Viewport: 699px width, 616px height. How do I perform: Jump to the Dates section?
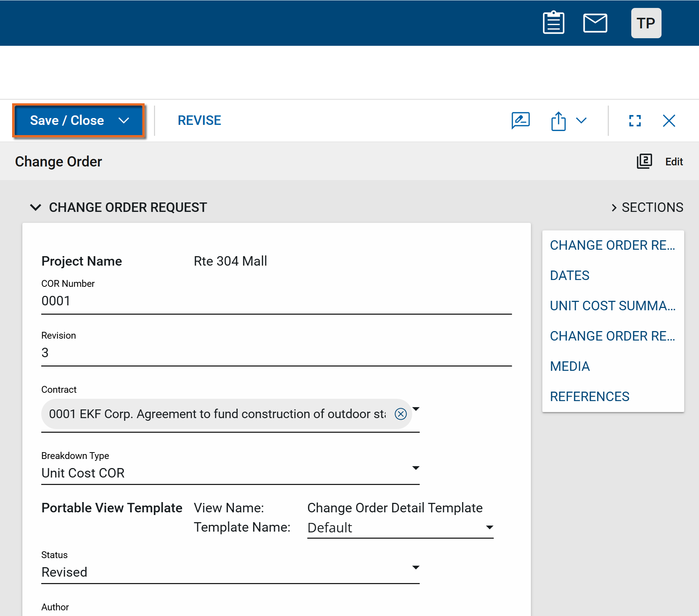(570, 275)
